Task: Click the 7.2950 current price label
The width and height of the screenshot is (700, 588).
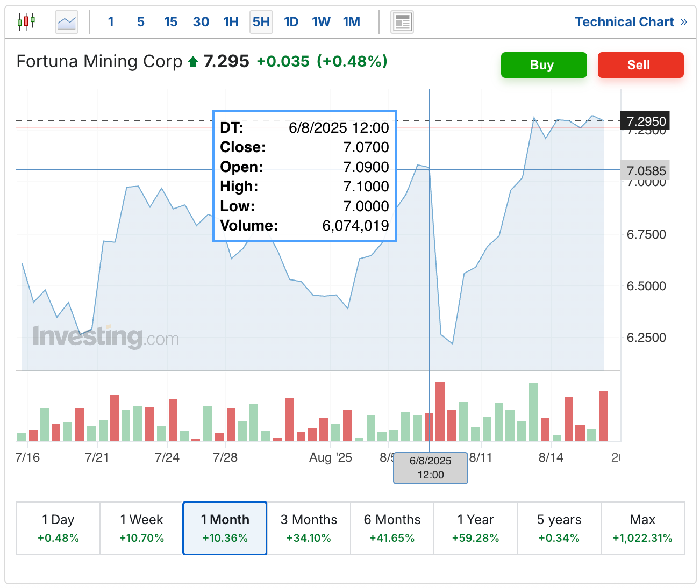Action: tap(645, 121)
